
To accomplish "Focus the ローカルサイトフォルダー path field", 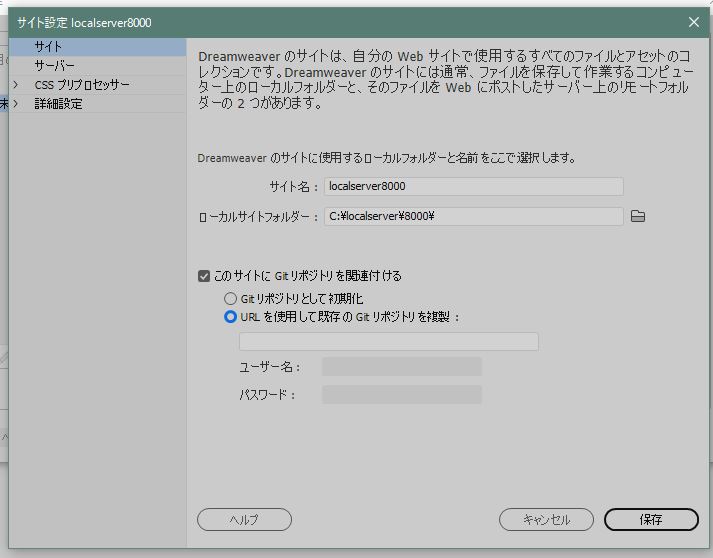I will [473, 216].
